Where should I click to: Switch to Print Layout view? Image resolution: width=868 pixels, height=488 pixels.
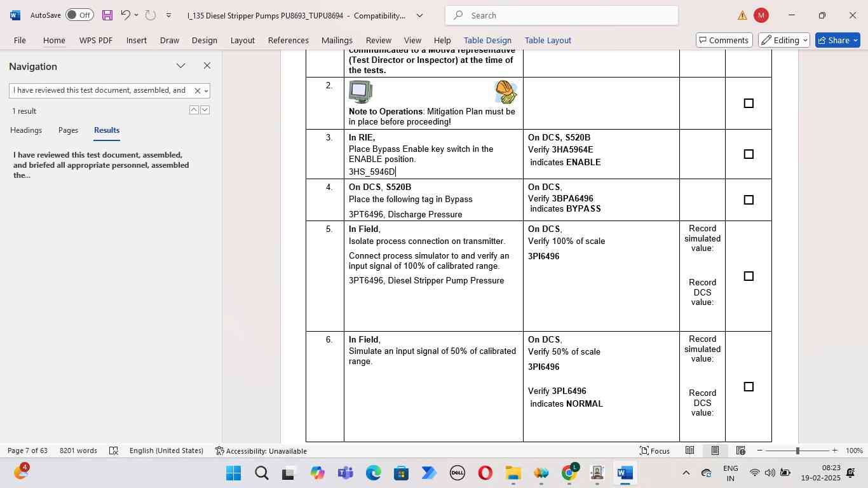715,451
